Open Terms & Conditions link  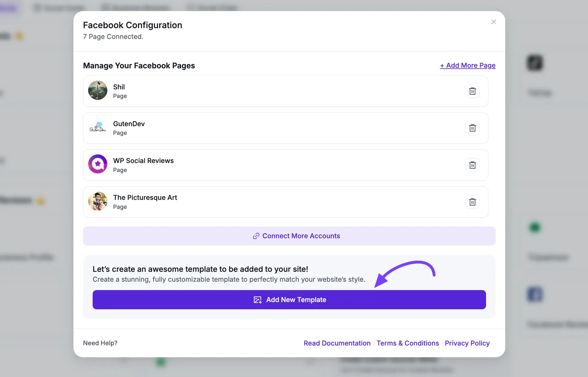pos(407,343)
